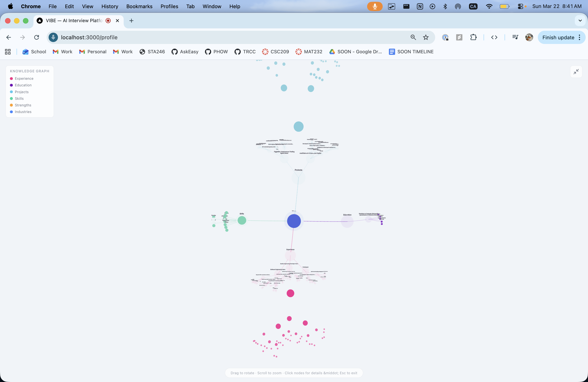
Task: Open the apps grid in bookmarks bar
Action: pos(8,52)
